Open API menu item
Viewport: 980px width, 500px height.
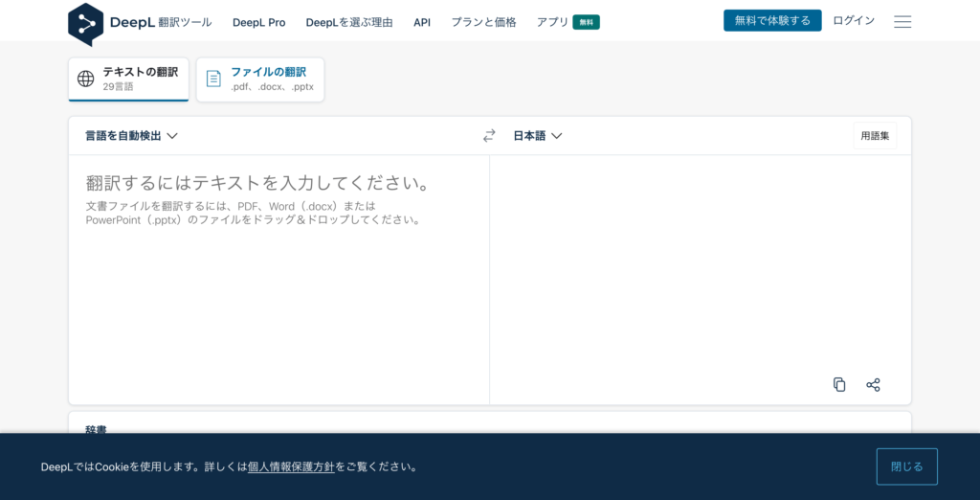[422, 23]
